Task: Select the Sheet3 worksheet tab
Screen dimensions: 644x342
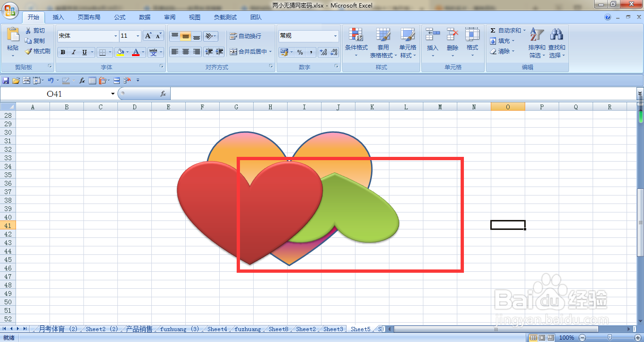Action: (x=333, y=329)
